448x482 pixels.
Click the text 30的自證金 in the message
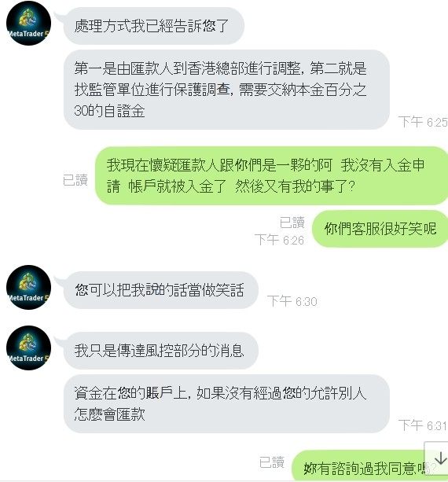pyautogui.click(x=109, y=111)
